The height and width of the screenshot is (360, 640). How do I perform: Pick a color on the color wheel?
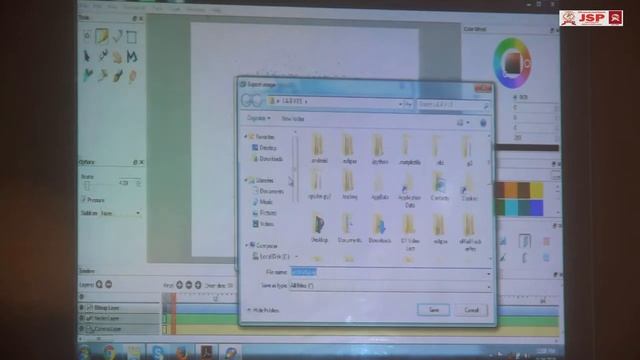tap(512, 63)
